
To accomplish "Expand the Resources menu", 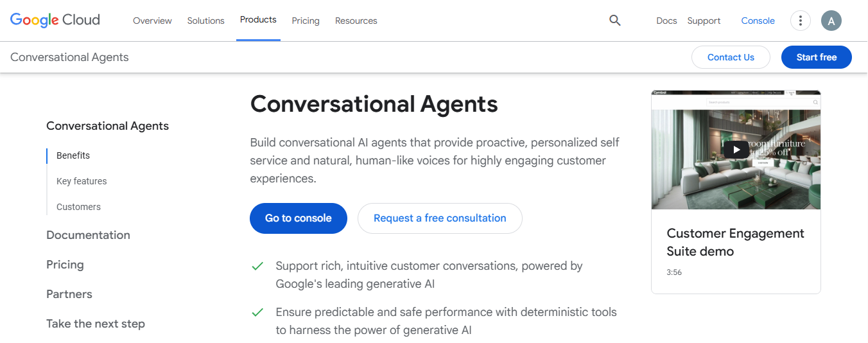I will coord(356,21).
